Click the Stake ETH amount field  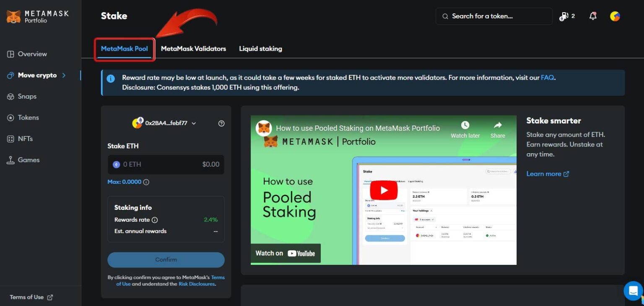click(x=166, y=165)
